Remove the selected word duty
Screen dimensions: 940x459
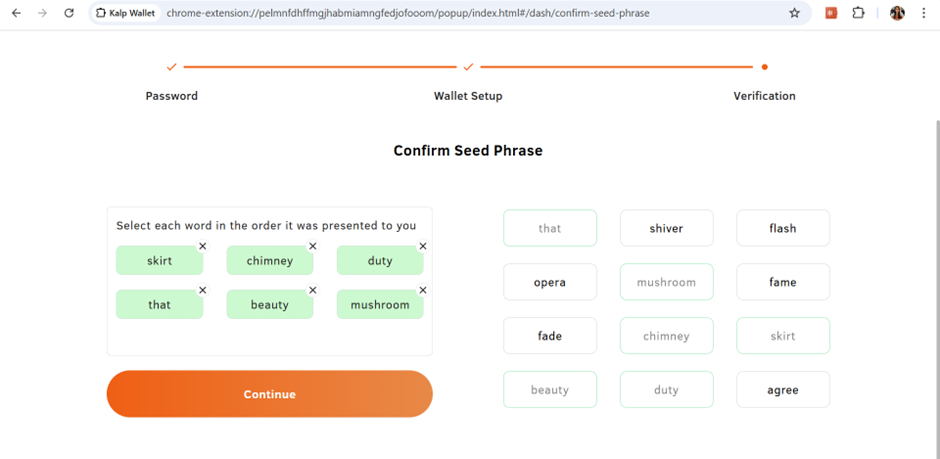[x=422, y=246]
